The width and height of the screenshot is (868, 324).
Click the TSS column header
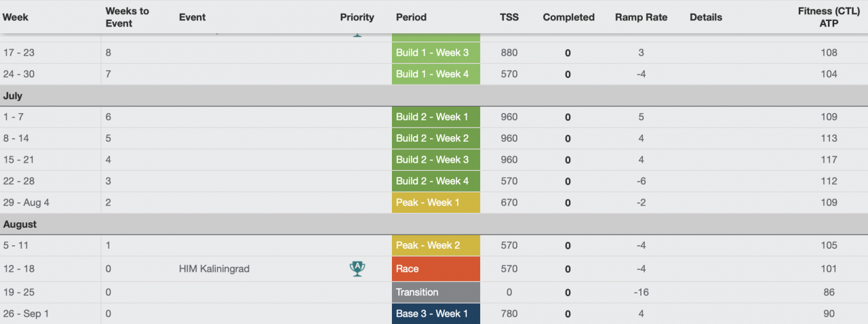tap(509, 17)
